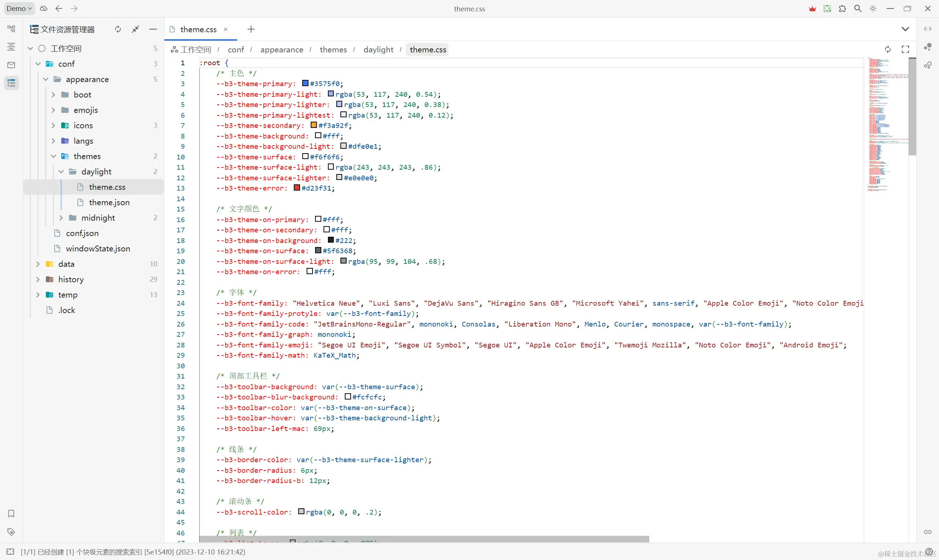Open the outline panel icon in the left dock
The width and height of the screenshot is (939, 560).
tap(11, 47)
